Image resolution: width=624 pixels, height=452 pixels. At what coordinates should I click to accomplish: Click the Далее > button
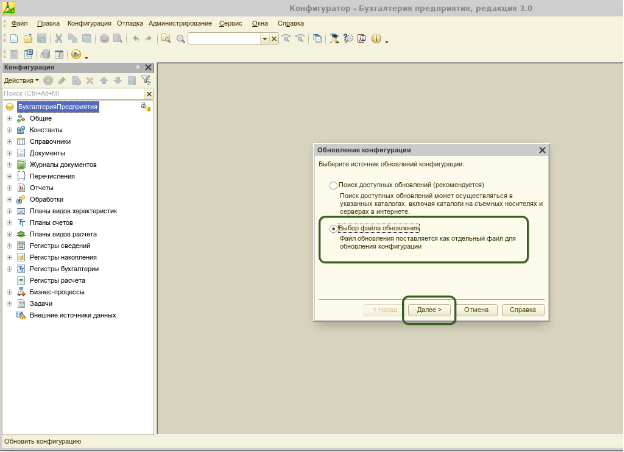coord(429,310)
